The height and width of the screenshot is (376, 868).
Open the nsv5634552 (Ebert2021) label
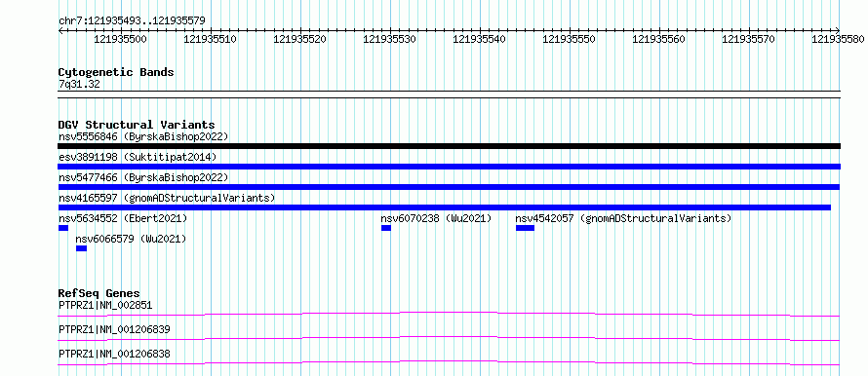(123, 218)
